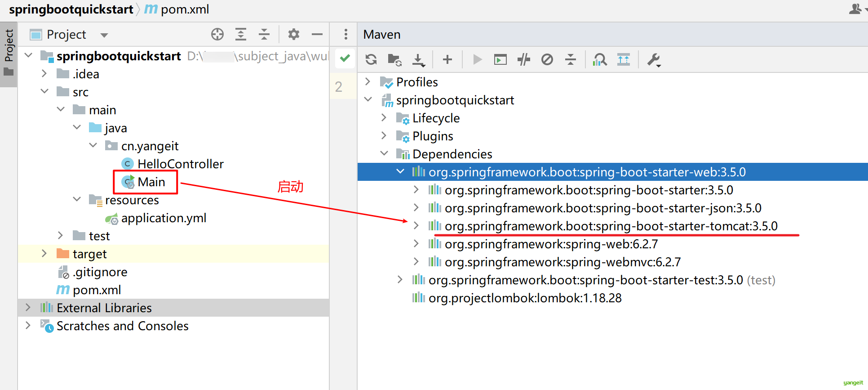
Task: Toggle Offline Mode in Maven toolbar
Action: [x=524, y=59]
